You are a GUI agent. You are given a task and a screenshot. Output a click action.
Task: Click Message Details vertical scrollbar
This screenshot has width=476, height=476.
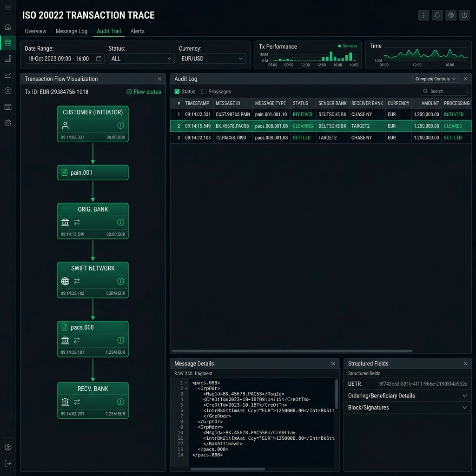click(337, 394)
